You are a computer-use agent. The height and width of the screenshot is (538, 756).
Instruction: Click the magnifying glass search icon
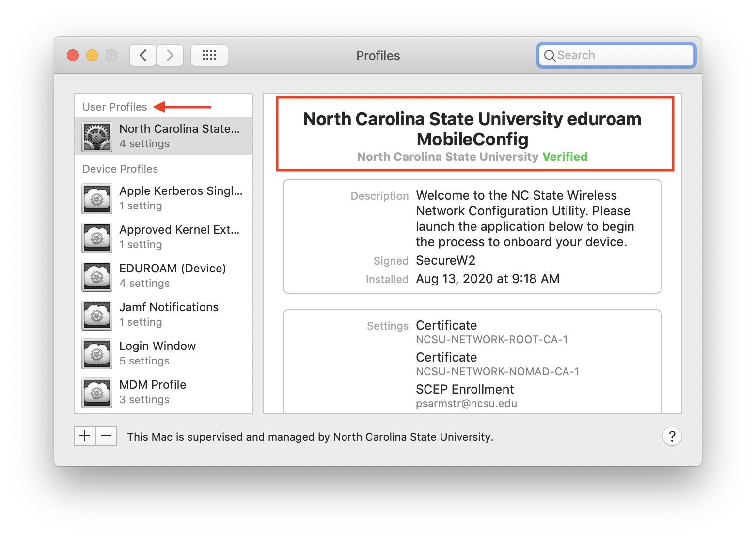pos(550,56)
